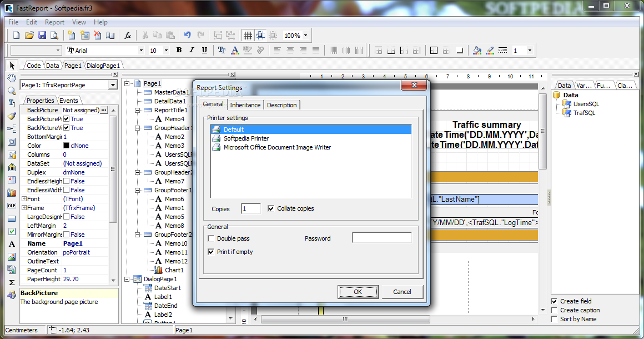
Task: Click the BackPicture ellipsis button
Action: [x=104, y=109]
